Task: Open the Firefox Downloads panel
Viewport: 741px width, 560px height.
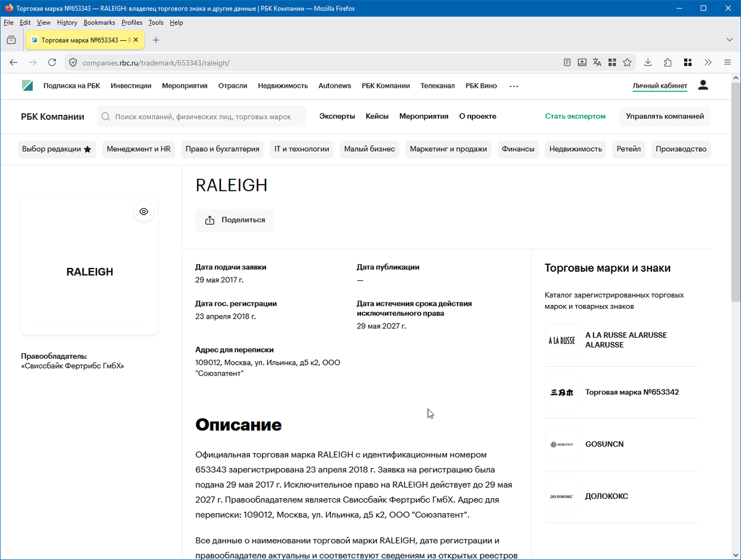Action: coord(648,62)
